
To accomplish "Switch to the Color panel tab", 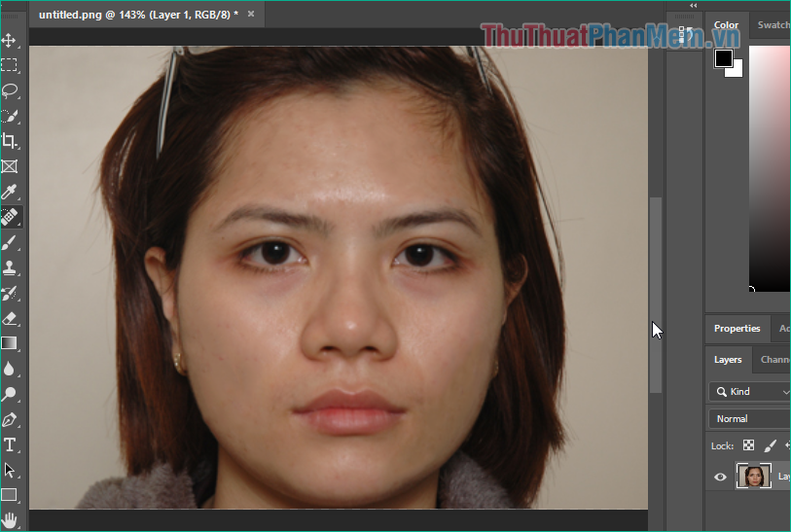I will pyautogui.click(x=726, y=24).
